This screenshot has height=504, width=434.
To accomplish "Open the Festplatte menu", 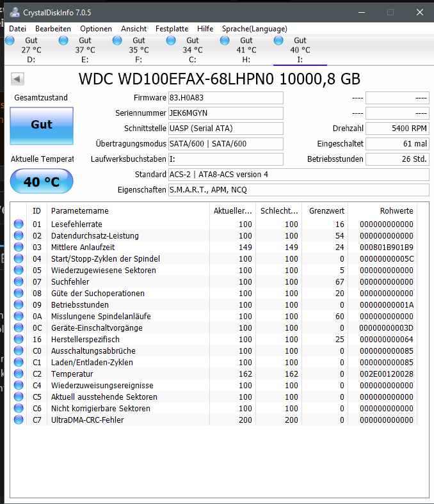I will (x=172, y=29).
